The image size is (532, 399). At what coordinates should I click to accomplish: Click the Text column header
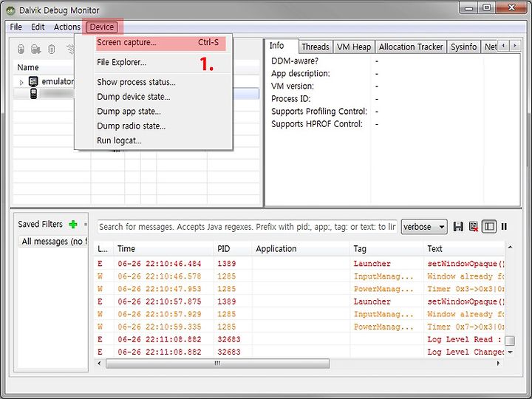464,249
